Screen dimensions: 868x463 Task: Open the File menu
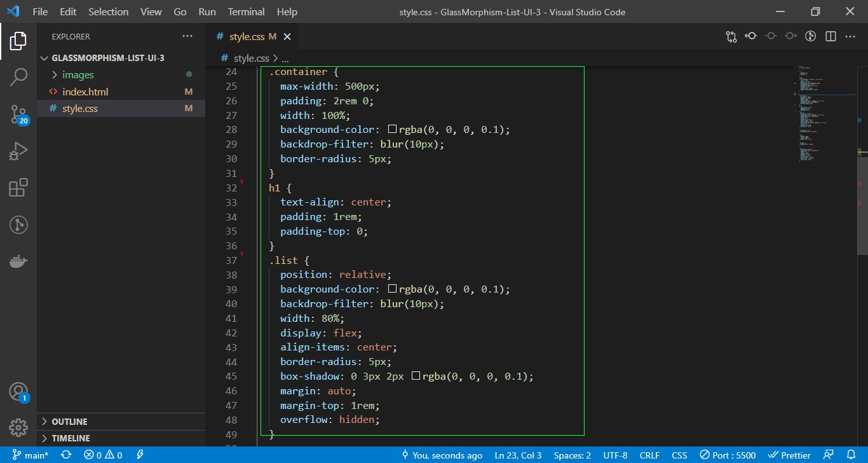(x=39, y=11)
